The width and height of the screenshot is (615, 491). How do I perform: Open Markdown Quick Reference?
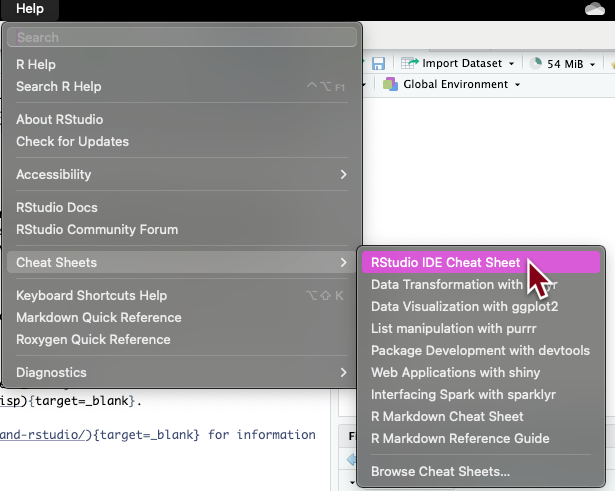point(98,317)
